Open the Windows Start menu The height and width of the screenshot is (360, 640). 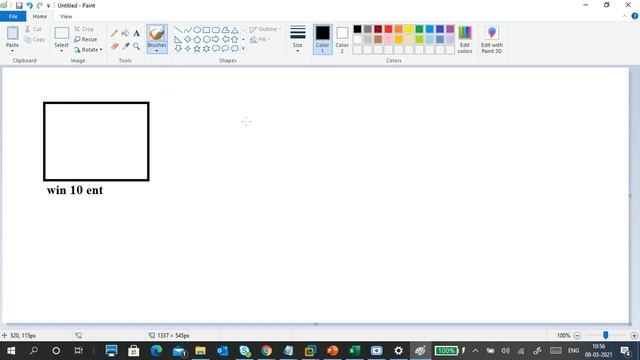coord(11,351)
